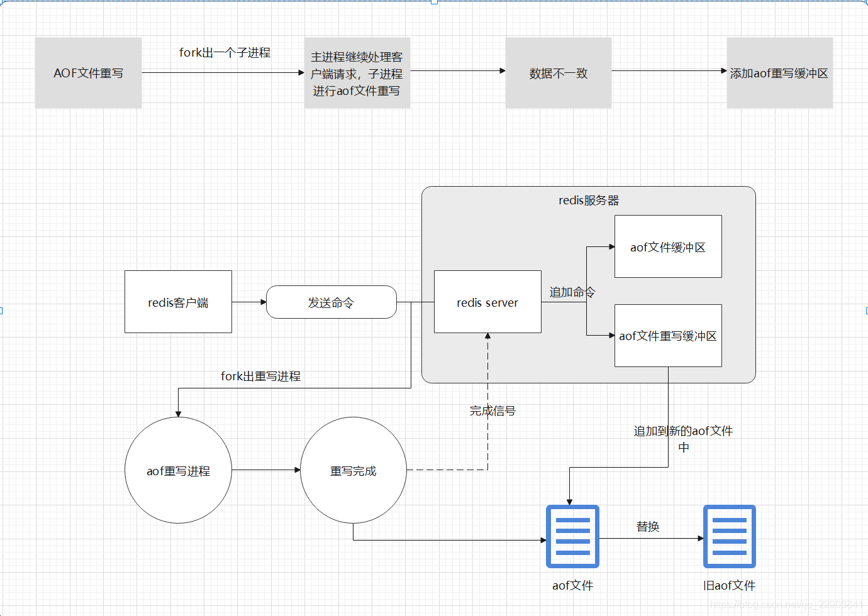Click the aof重写进程 circle

178,470
